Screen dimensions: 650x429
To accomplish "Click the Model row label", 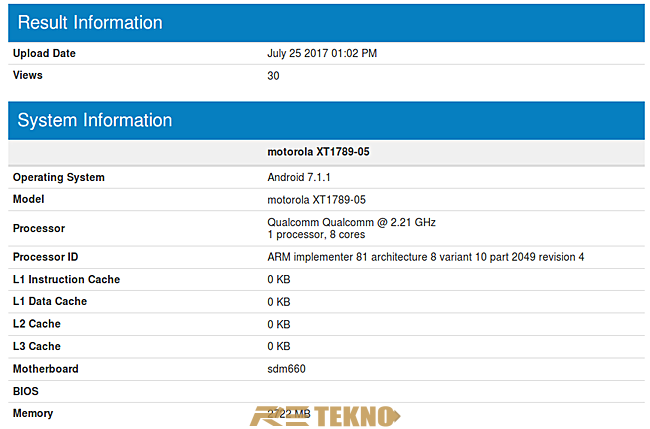I will (x=28, y=199).
